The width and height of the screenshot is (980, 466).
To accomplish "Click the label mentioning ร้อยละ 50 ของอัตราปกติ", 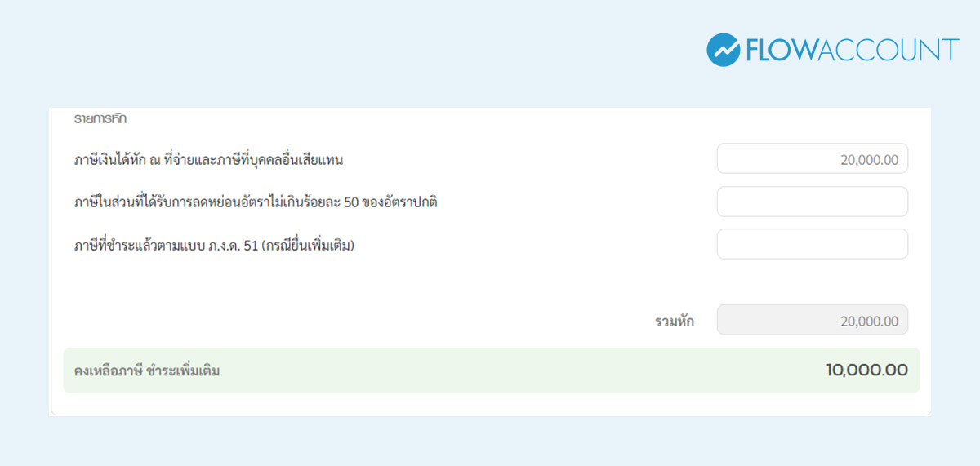I will (256, 202).
